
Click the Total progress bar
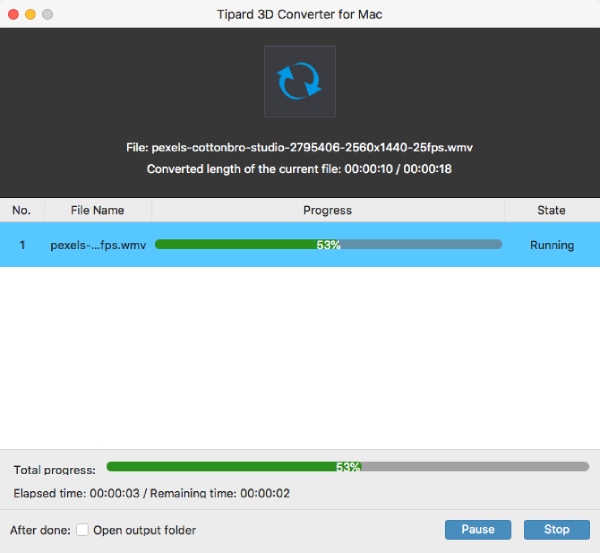click(347, 467)
